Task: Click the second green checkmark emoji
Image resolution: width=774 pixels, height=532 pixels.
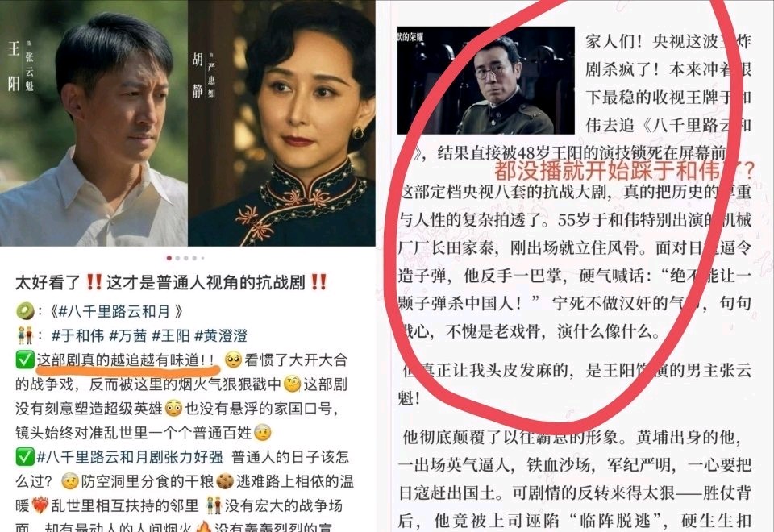Action: (25, 457)
